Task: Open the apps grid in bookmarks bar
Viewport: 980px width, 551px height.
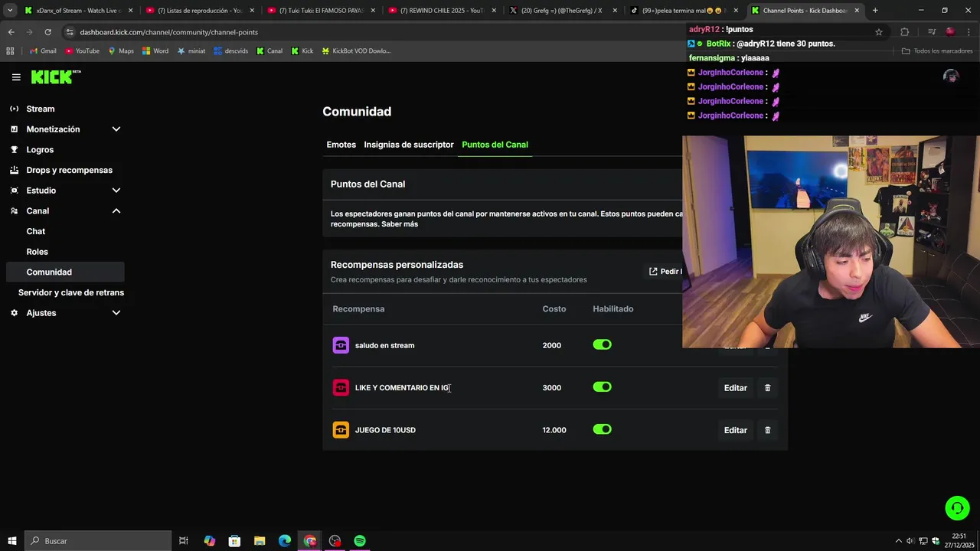Action: pyautogui.click(x=10, y=51)
